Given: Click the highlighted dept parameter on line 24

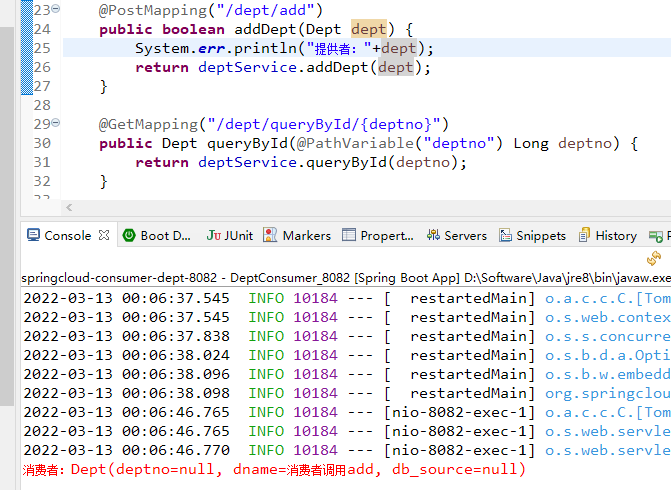Looking at the screenshot, I should click(x=368, y=30).
